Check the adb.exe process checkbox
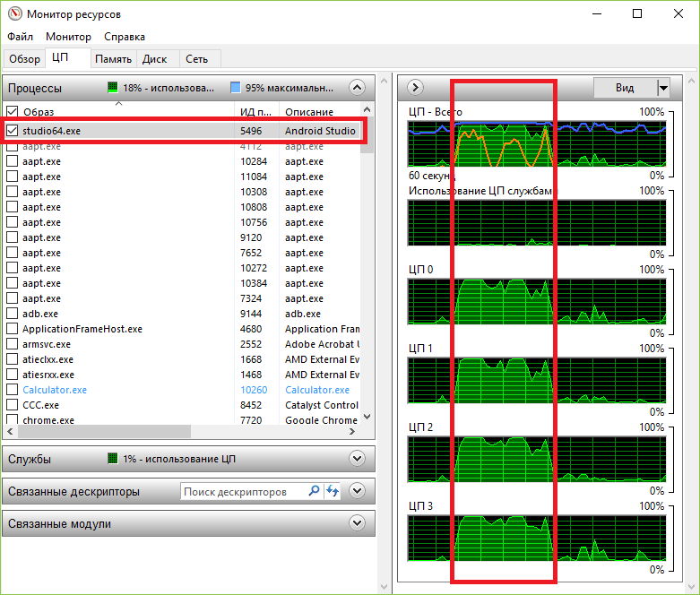 pos(12,314)
